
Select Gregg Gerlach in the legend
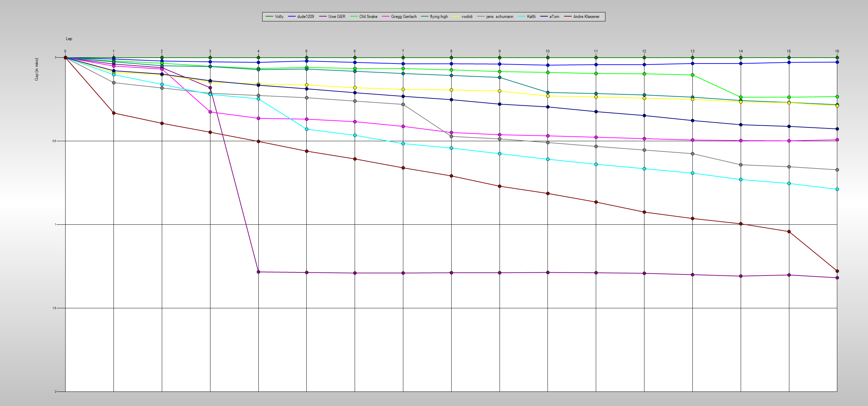pyautogui.click(x=404, y=17)
